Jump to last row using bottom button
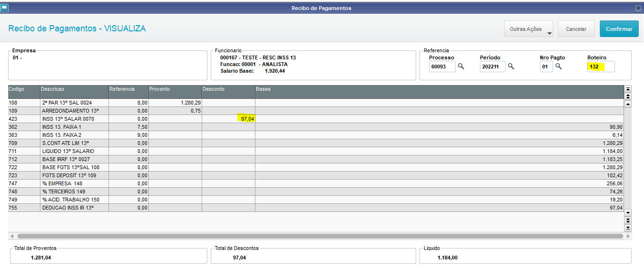 click(627, 228)
